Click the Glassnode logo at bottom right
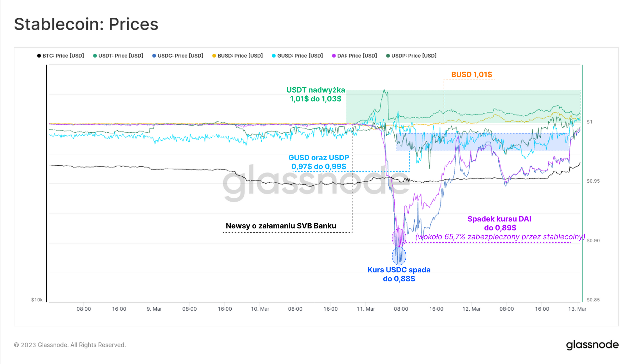The height and width of the screenshot is (364, 632). 592,345
